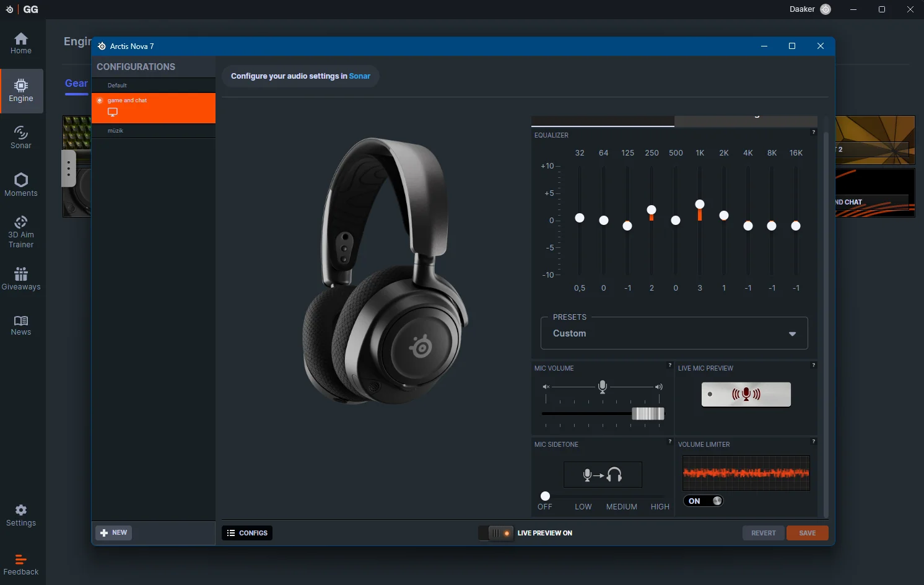Open the CONFIGS list button
924x585 pixels.
pos(247,533)
